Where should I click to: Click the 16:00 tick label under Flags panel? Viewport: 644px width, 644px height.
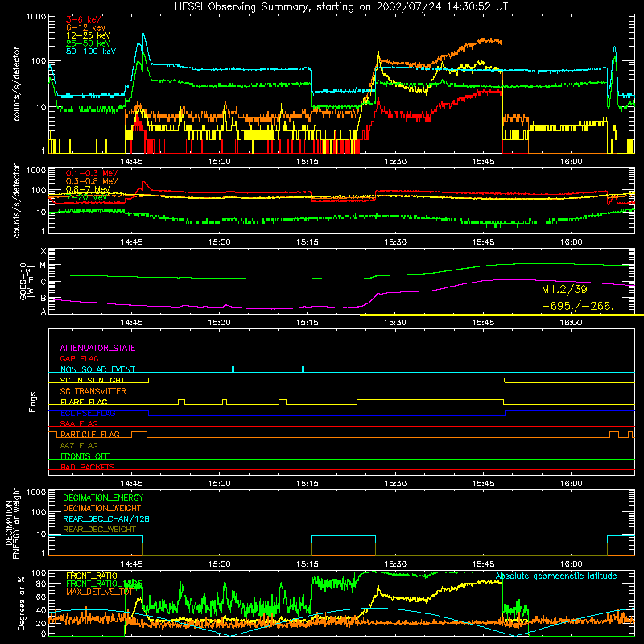click(571, 484)
